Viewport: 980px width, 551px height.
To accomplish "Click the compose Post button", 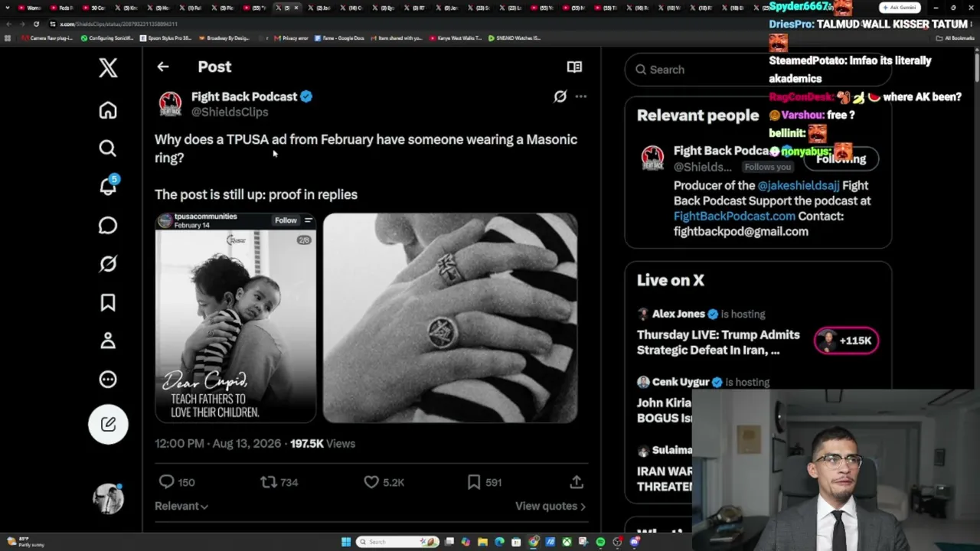I will point(108,424).
